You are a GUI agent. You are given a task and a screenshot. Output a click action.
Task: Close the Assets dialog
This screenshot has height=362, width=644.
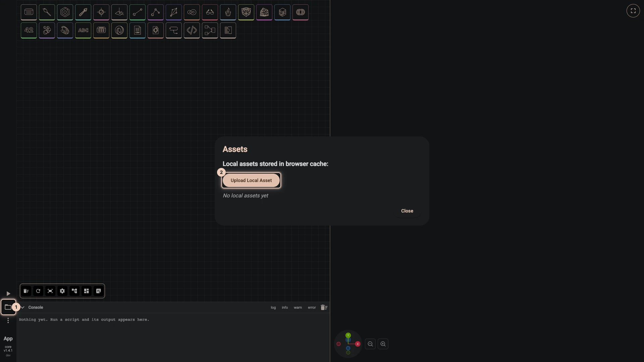pyautogui.click(x=407, y=211)
